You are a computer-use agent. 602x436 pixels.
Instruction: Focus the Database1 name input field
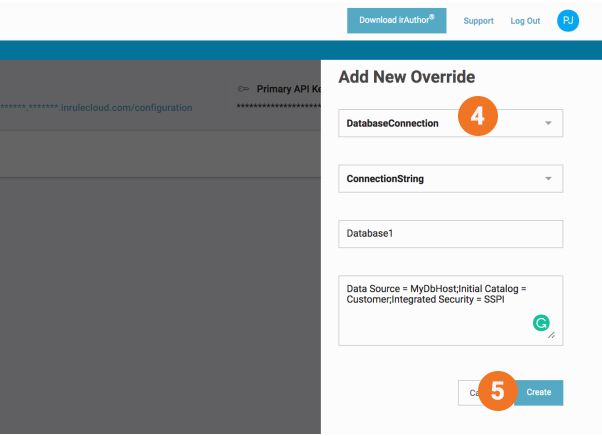coord(450,234)
